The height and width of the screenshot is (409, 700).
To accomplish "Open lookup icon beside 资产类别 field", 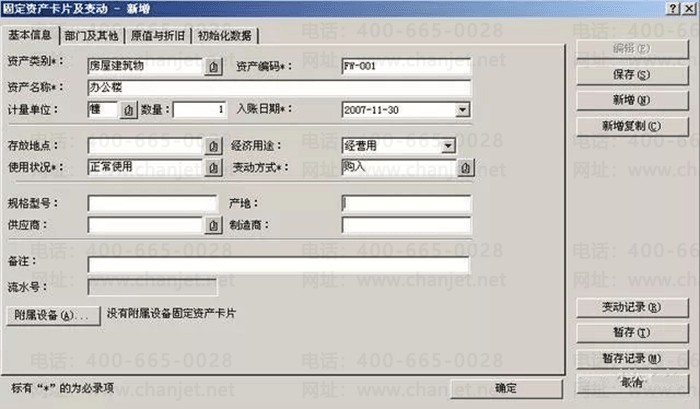I will click(213, 67).
